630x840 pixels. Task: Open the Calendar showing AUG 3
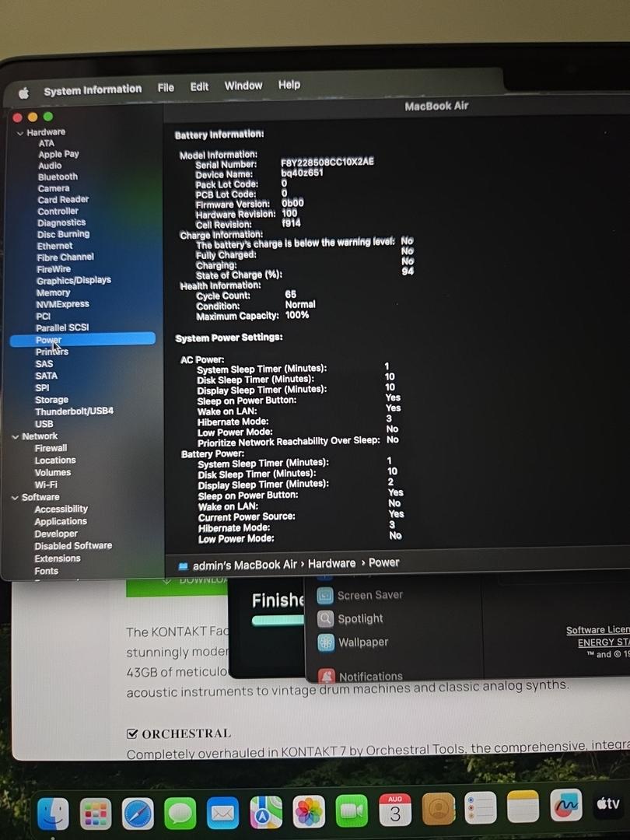click(x=395, y=810)
